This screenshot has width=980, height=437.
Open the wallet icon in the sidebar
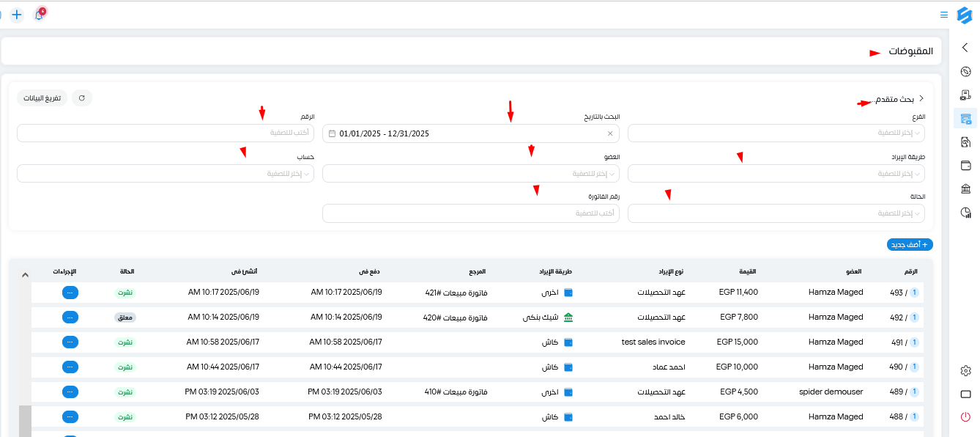tap(965, 166)
